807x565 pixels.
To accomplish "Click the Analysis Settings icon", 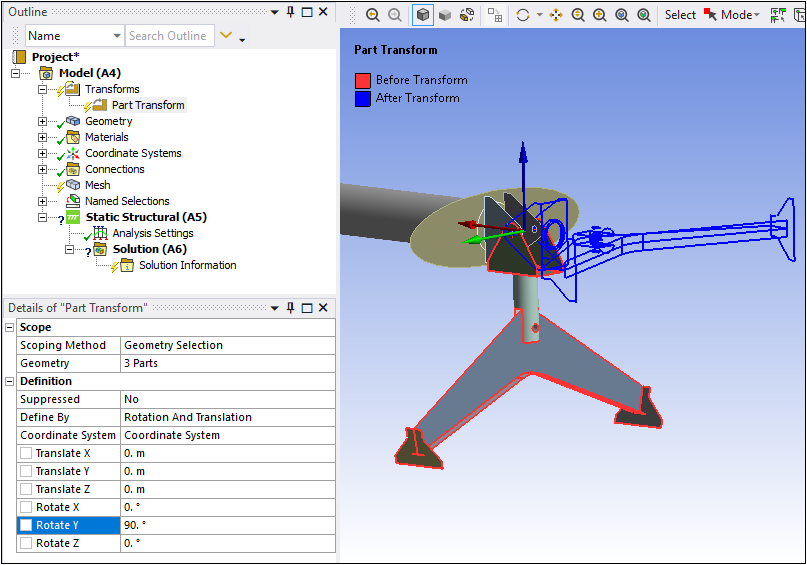I will pos(100,233).
